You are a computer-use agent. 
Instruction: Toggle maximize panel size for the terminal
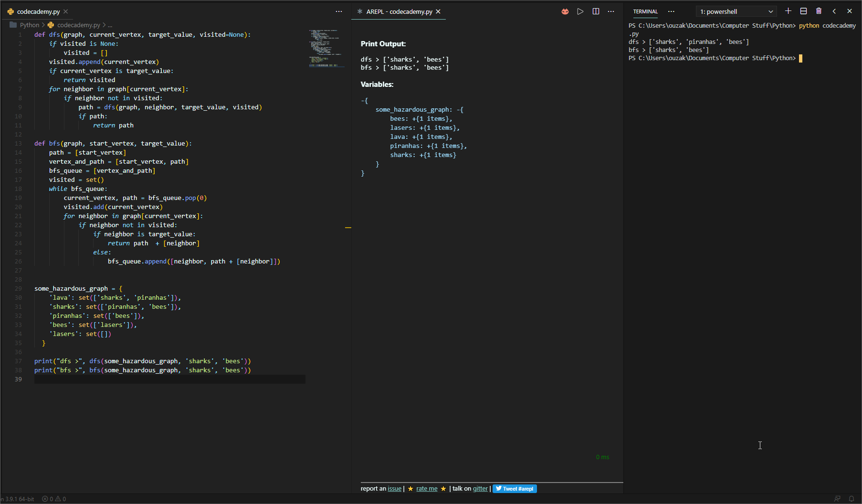tap(834, 11)
